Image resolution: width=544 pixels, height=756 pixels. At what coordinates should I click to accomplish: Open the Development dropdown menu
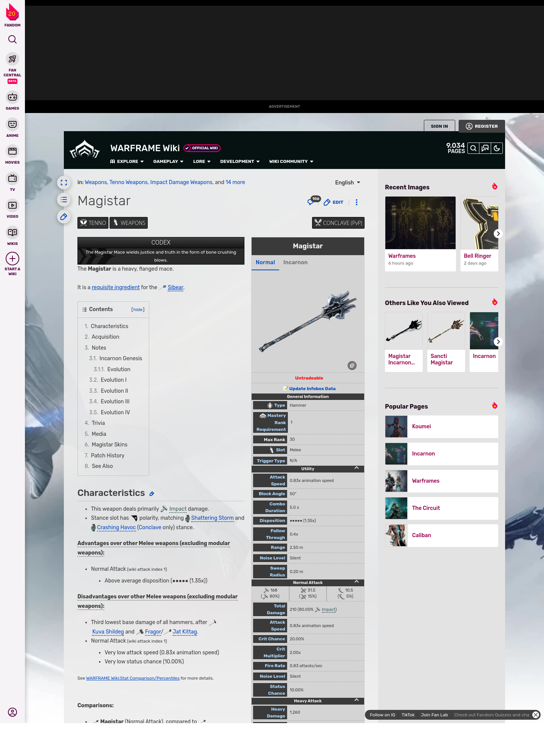[x=240, y=161]
